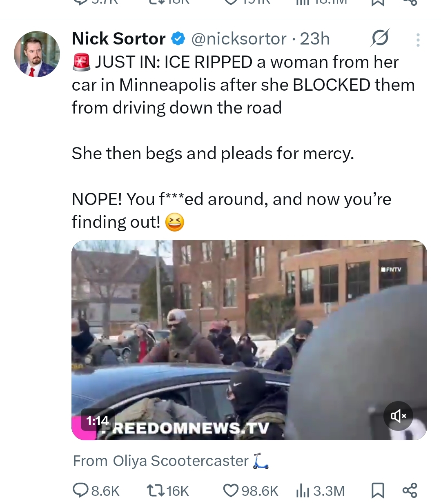Open the three-dot more options menu
Screen dimensions: 441x504
(418, 40)
